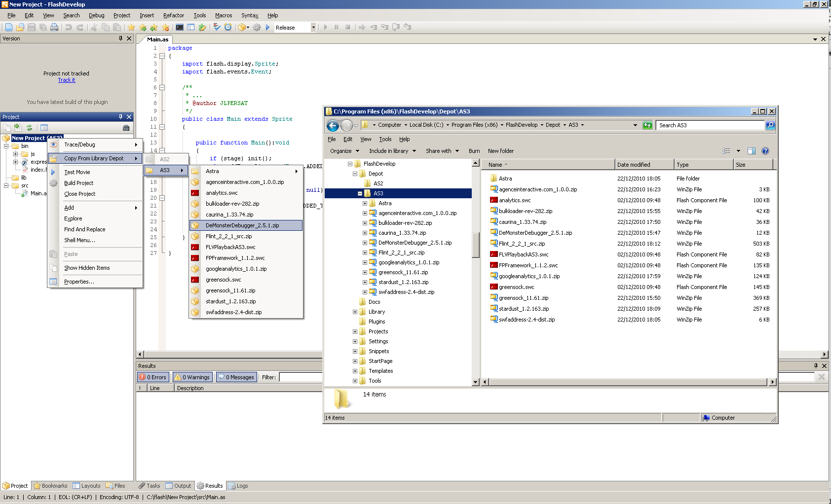Image resolution: width=831 pixels, height=504 pixels.
Task: Pin the Project panel with pushpin icon
Action: coord(120,117)
